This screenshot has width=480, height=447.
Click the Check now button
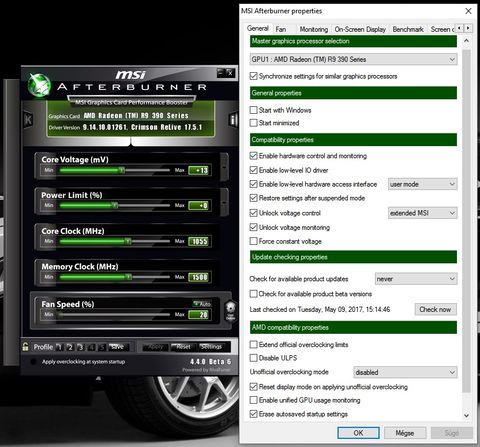pos(435,309)
